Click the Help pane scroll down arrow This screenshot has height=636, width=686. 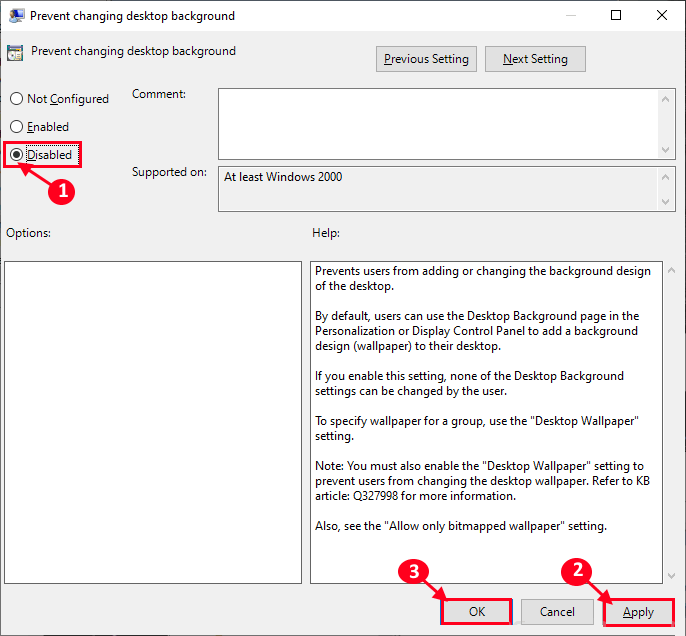tap(672, 576)
